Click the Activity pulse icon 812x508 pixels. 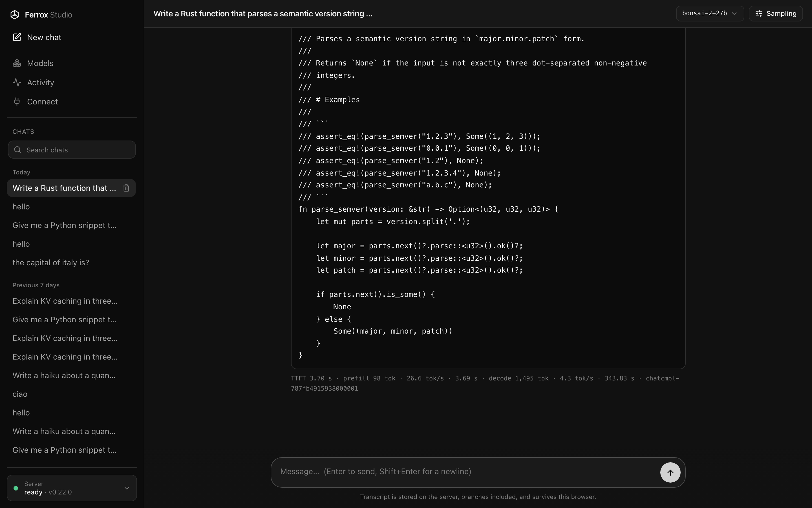(17, 82)
